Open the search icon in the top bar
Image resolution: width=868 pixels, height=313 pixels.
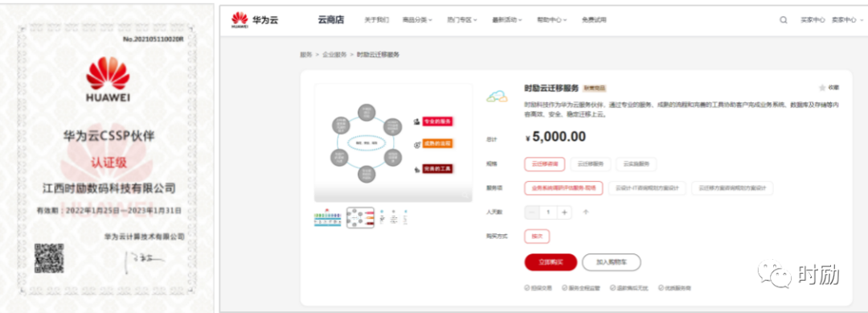click(784, 20)
